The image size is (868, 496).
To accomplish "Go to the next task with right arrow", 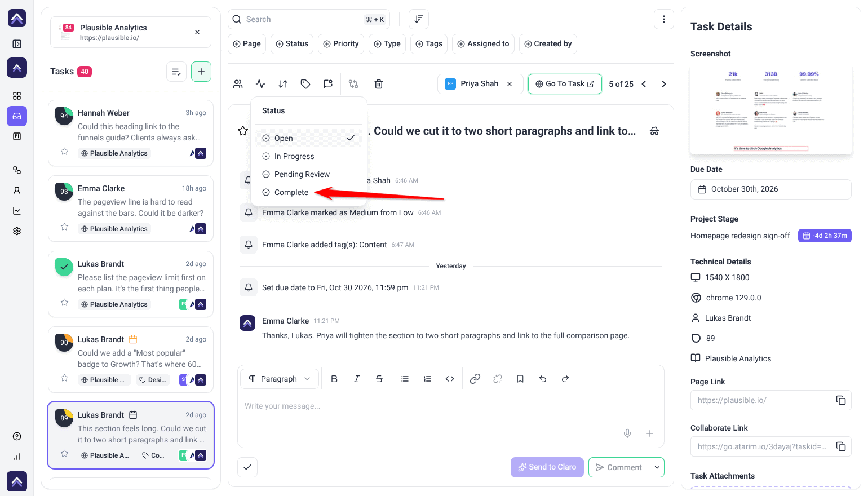I will (664, 84).
